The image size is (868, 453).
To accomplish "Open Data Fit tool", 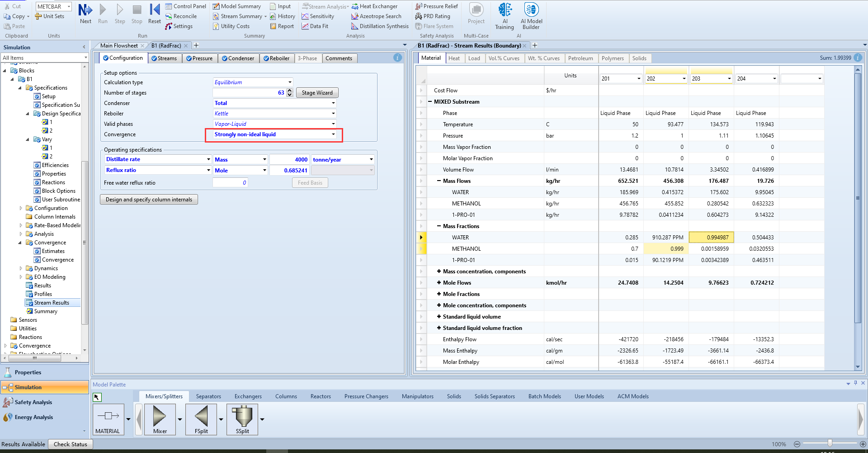I will point(315,26).
